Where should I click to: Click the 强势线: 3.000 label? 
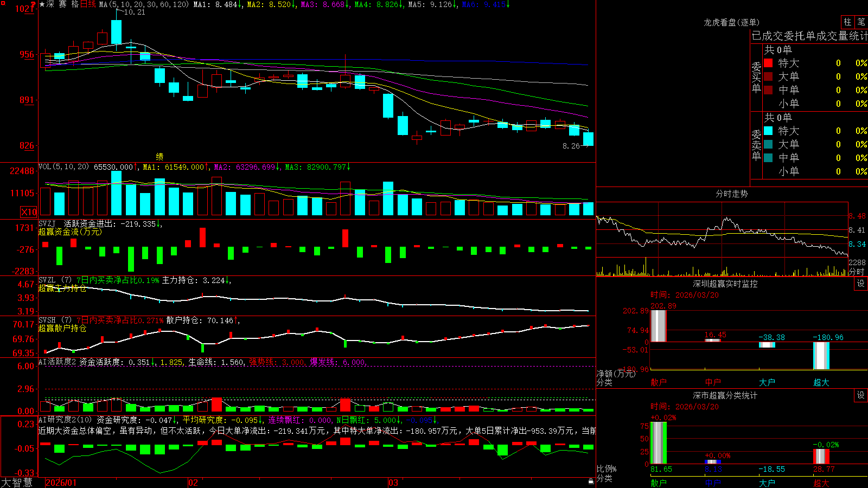tap(277, 362)
